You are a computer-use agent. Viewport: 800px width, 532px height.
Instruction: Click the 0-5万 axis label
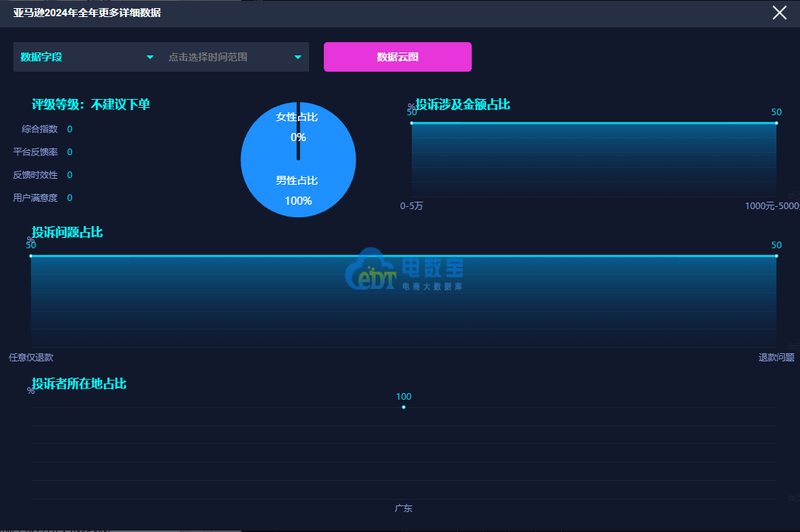412,206
